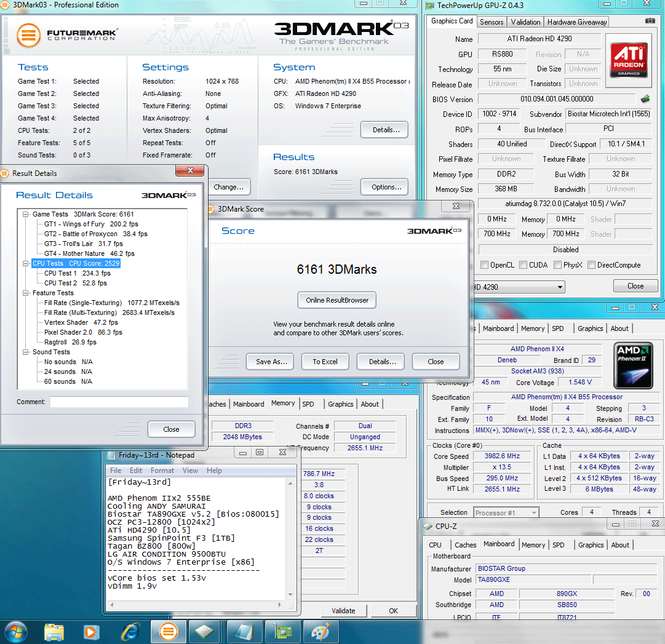Open the Notepad File menu
The height and width of the screenshot is (644, 665).
click(116, 471)
